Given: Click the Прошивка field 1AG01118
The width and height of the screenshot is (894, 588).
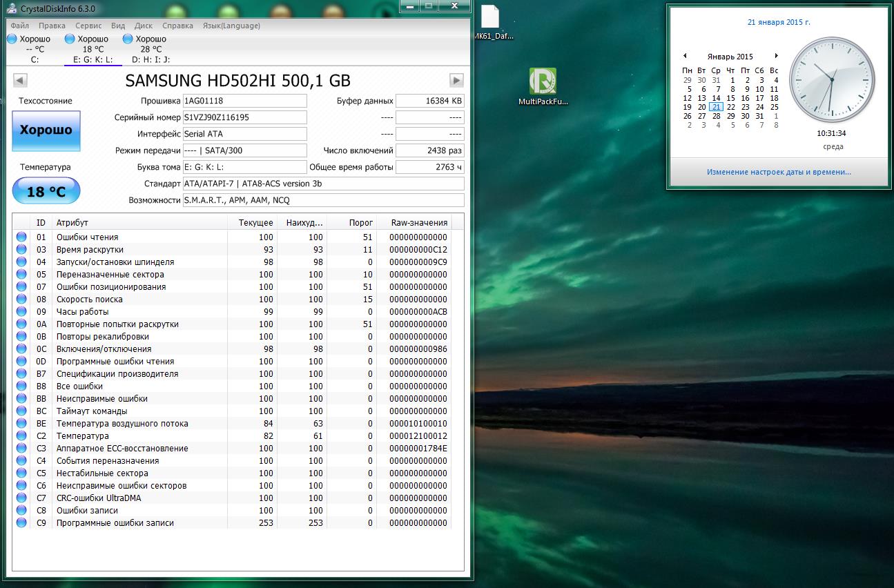Looking at the screenshot, I should tap(244, 101).
